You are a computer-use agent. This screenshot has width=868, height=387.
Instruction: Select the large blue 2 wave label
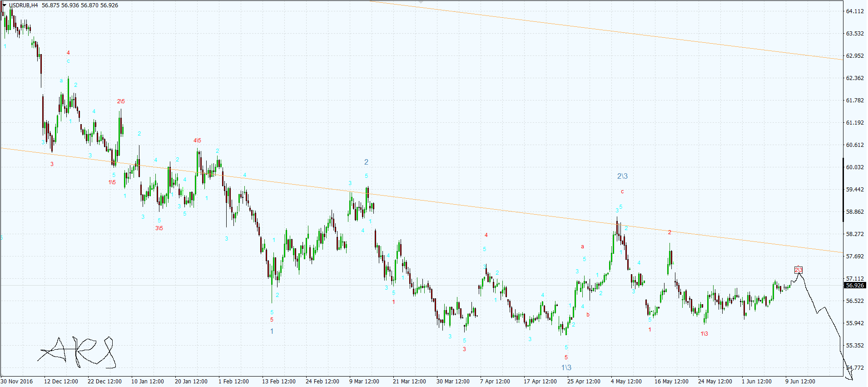click(x=366, y=162)
